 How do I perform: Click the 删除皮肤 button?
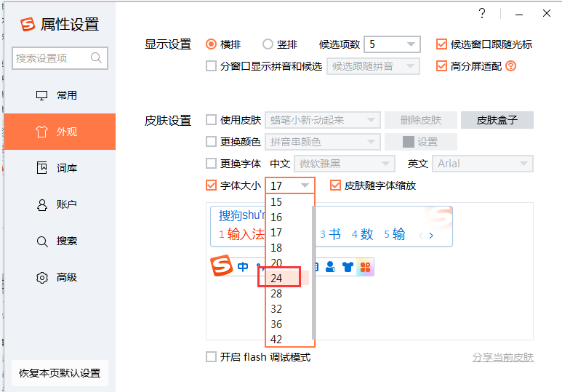421,120
